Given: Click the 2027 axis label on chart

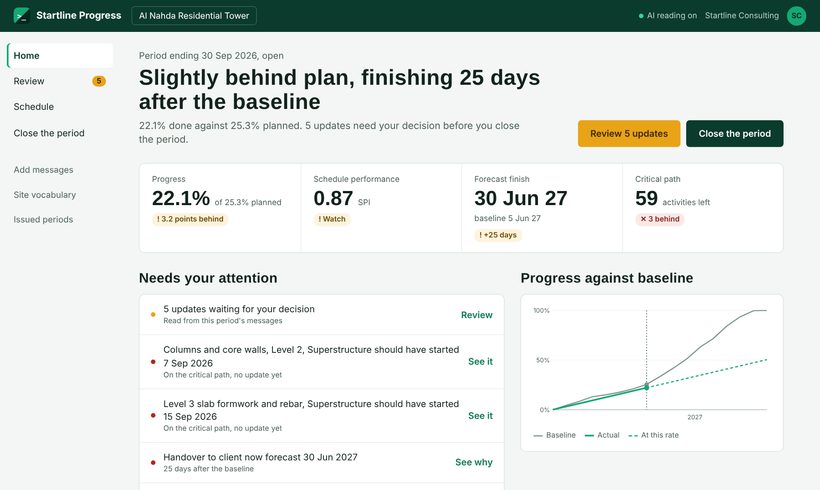Looking at the screenshot, I should 694,417.
